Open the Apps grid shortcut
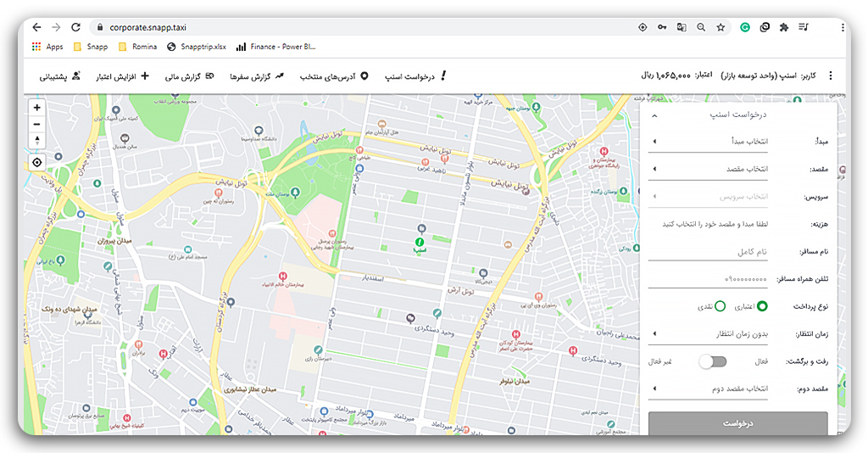 47,47
